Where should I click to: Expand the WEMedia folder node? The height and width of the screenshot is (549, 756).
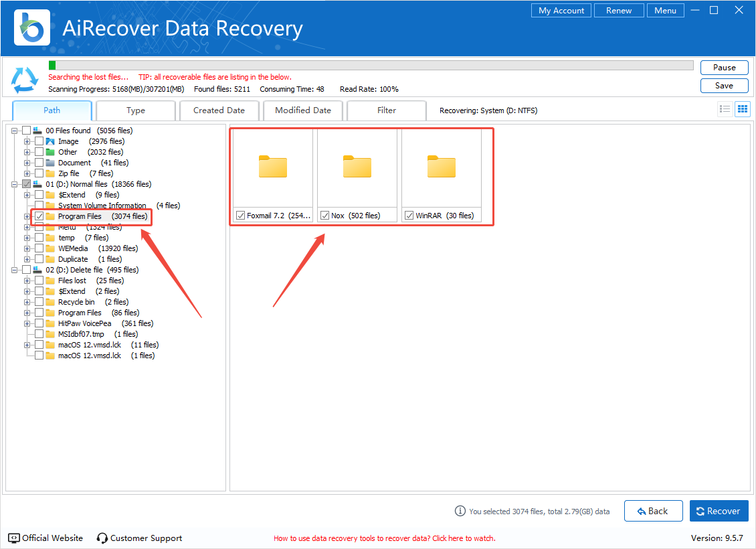(27, 248)
